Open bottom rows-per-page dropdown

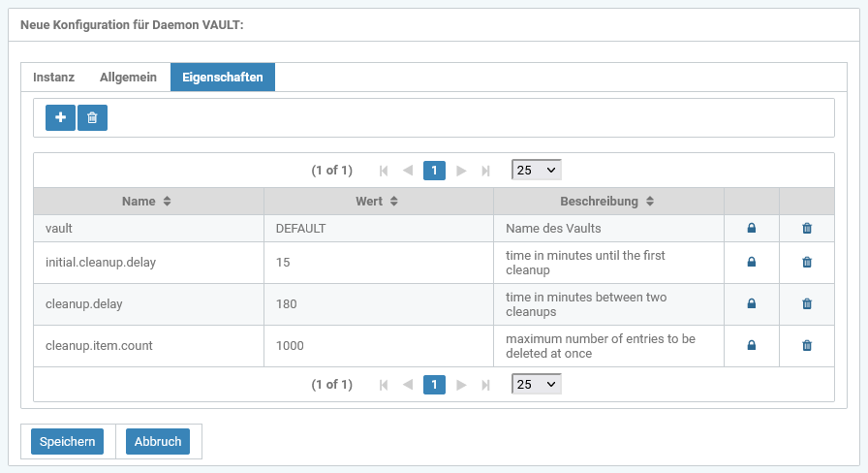pos(536,385)
